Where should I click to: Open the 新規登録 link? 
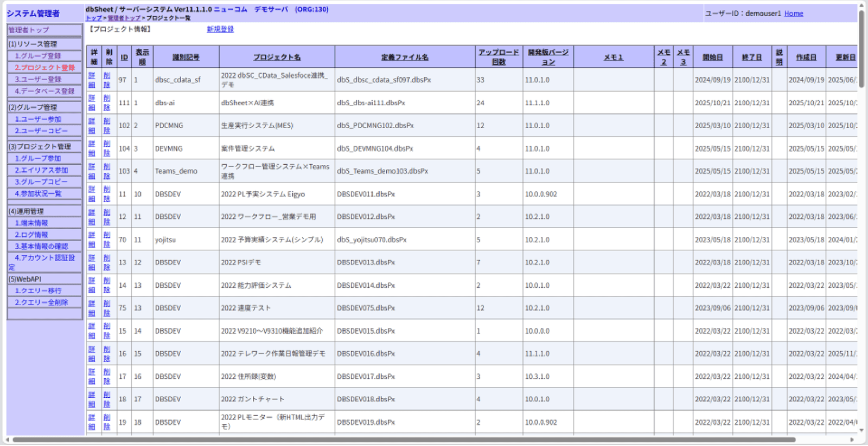(220, 29)
